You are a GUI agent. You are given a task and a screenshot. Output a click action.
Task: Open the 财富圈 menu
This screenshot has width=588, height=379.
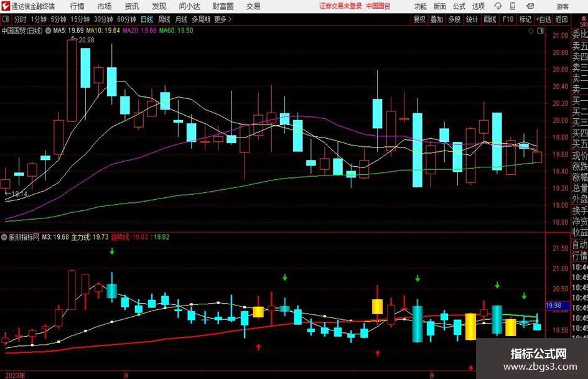point(223,6)
